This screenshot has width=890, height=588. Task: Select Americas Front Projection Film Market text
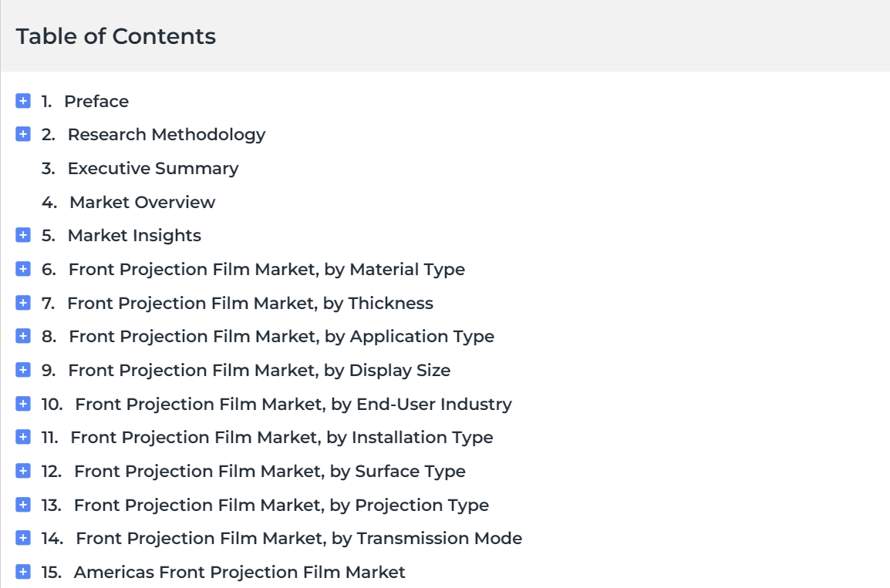point(240,572)
